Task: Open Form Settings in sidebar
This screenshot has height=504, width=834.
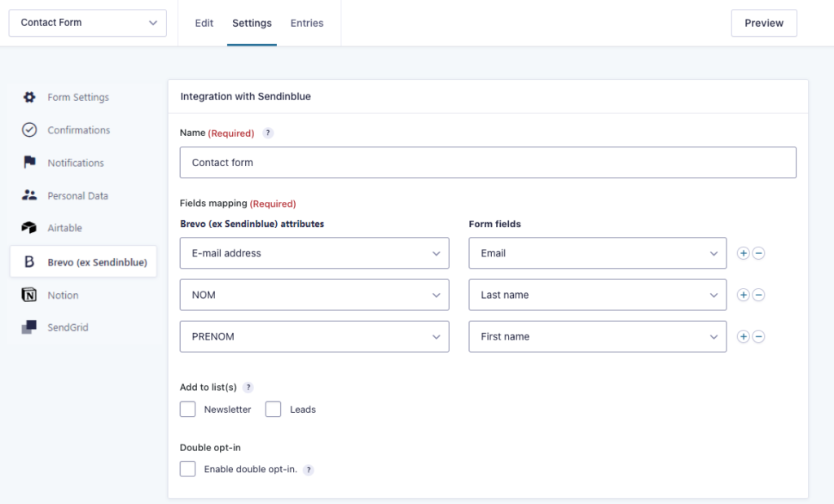Action: (x=78, y=97)
